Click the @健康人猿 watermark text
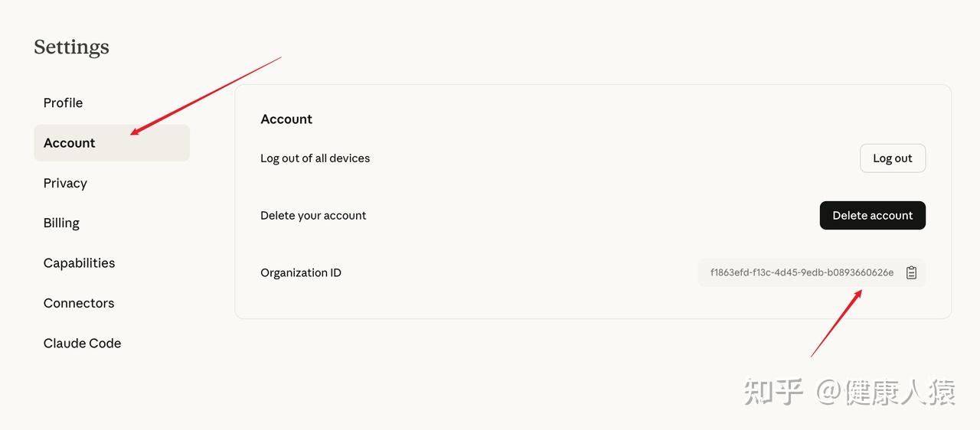The image size is (980, 430). (x=886, y=392)
